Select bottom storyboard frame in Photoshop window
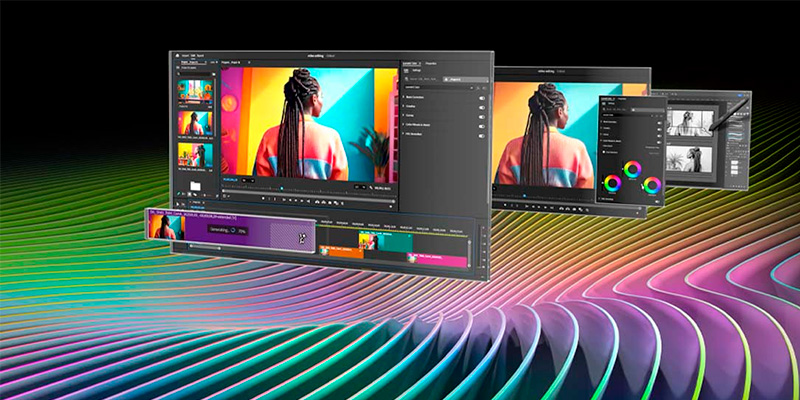 coord(689,159)
